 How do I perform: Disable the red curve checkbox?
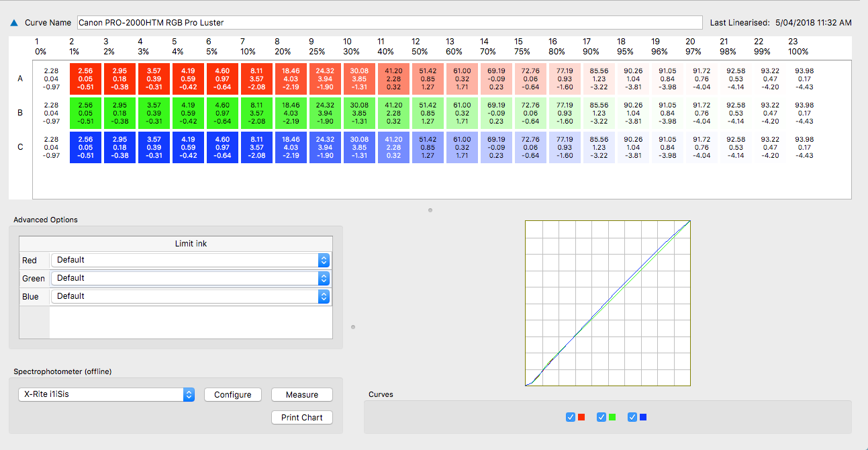571,417
